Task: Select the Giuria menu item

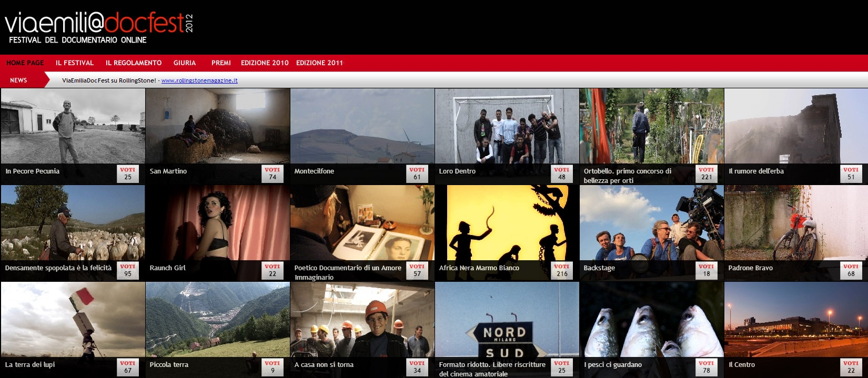Action: point(185,63)
